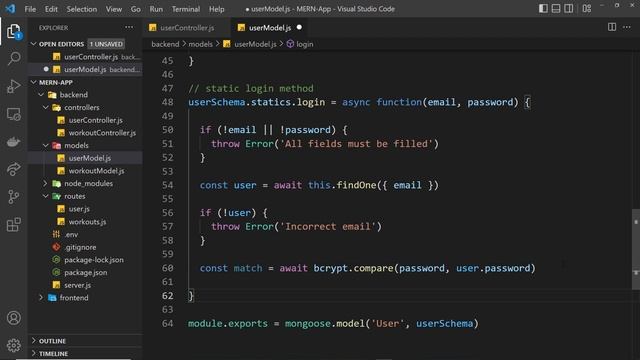Open editor More Actions ellipsis
640x360 pixels.
pyautogui.click(x=627, y=27)
